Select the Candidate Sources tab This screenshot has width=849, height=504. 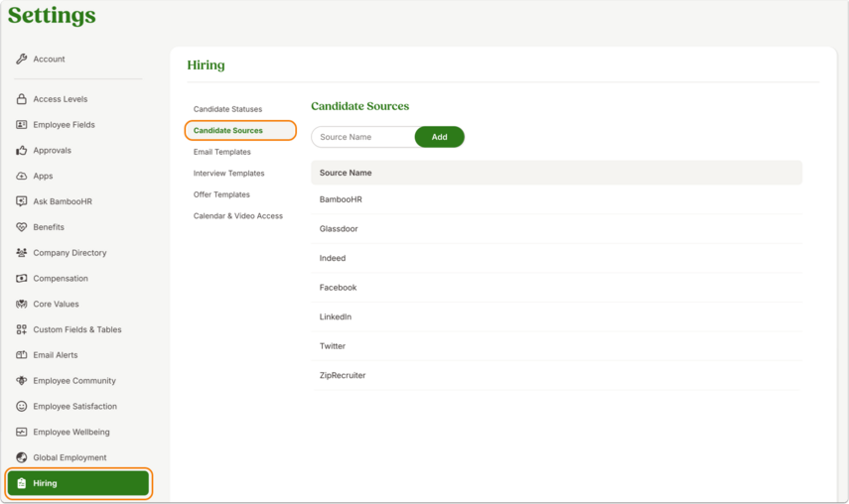pos(240,130)
